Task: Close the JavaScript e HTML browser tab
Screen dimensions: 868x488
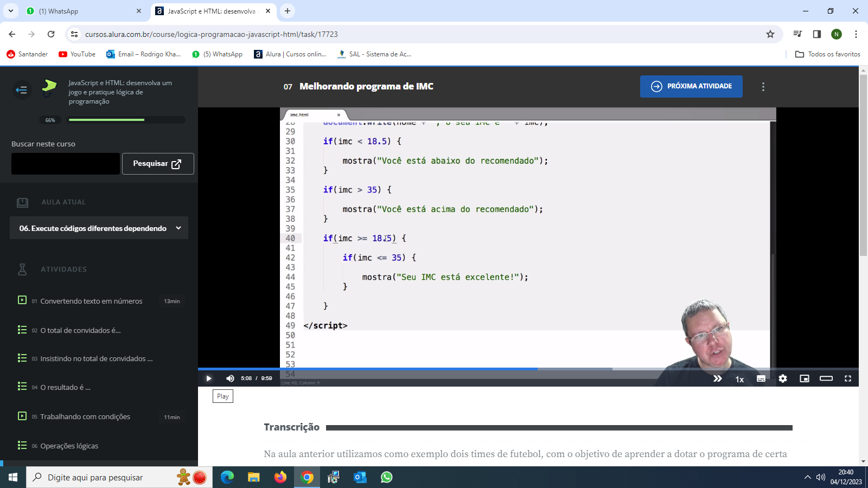Action: [x=268, y=11]
